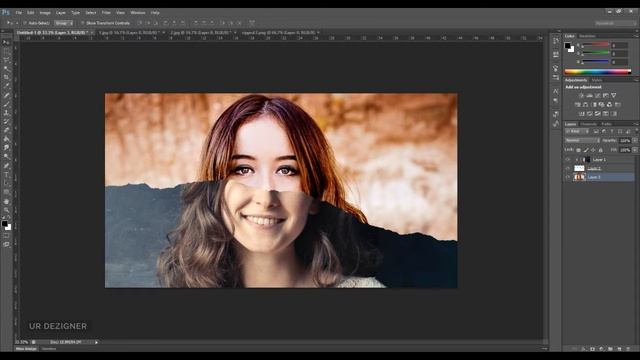The width and height of the screenshot is (640, 360).
Task: Select the Layer 3 row
Action: 600,177
